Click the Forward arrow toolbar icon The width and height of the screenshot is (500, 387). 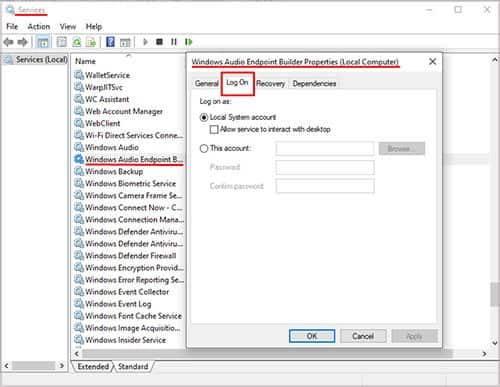click(x=23, y=42)
